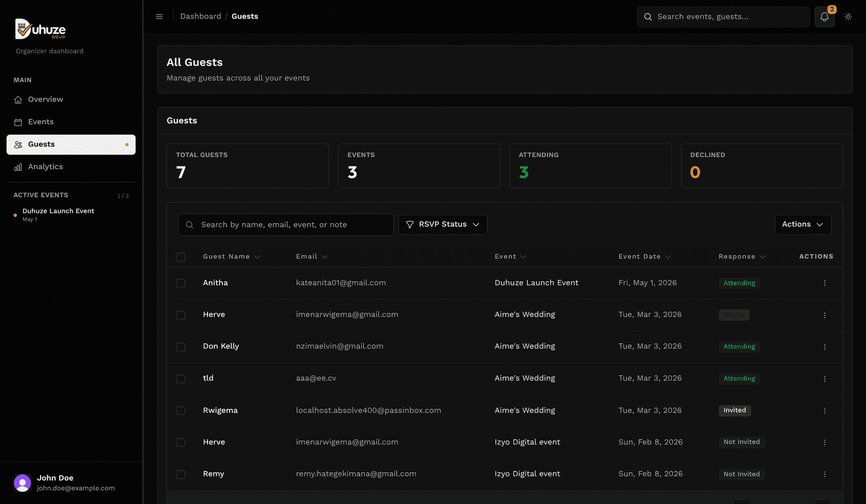Focus Search by name, email, event field
Viewport: 866px width, 504px height.
coord(286,225)
